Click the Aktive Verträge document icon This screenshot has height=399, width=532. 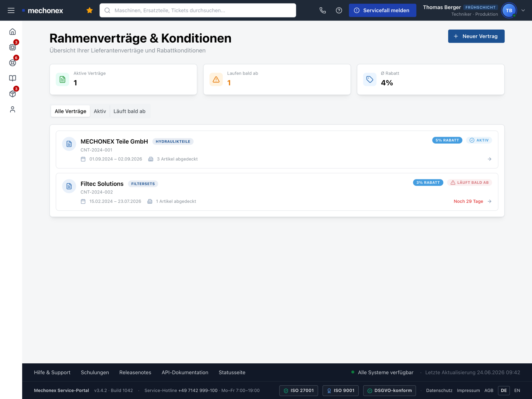[63, 79]
